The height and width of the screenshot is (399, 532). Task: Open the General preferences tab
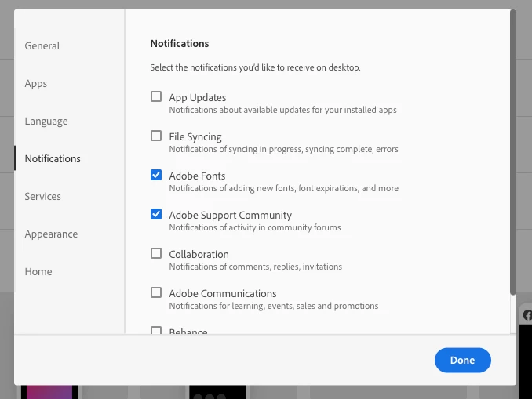(x=42, y=45)
